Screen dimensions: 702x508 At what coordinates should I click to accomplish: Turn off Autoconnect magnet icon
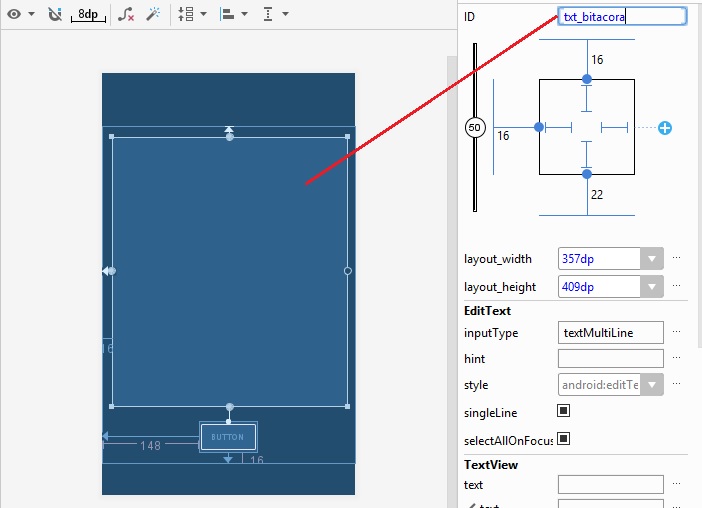coord(54,14)
